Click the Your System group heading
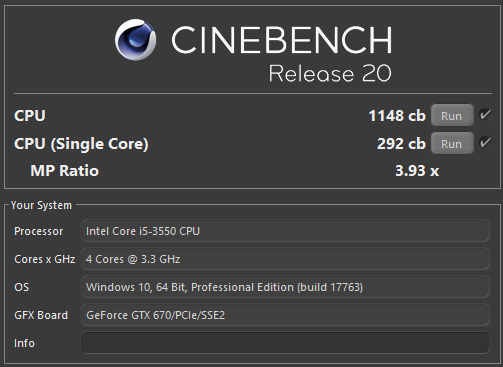This screenshot has width=503, height=367. pos(41,205)
